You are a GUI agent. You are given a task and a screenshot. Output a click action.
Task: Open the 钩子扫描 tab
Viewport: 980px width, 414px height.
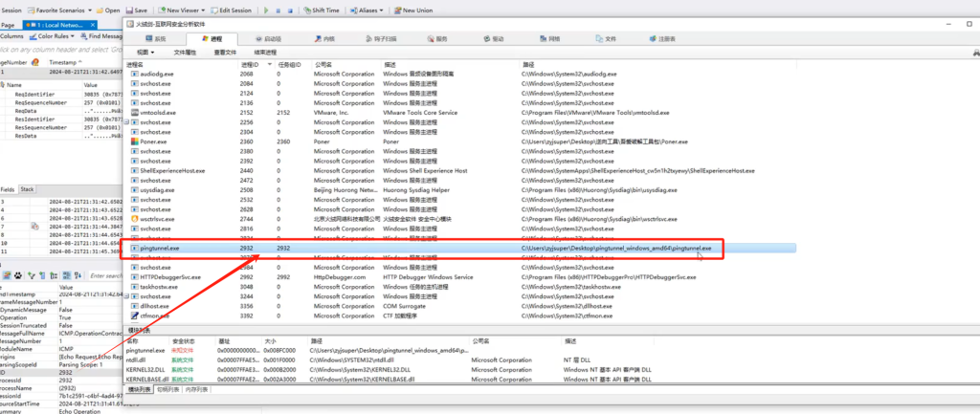point(381,38)
